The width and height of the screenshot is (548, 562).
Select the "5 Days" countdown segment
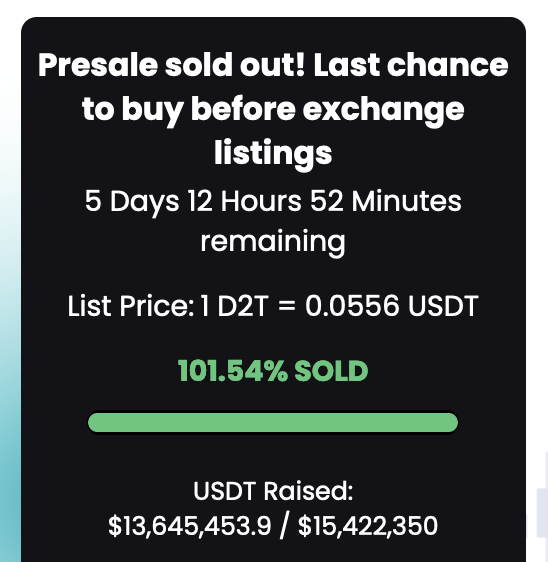[132, 201]
